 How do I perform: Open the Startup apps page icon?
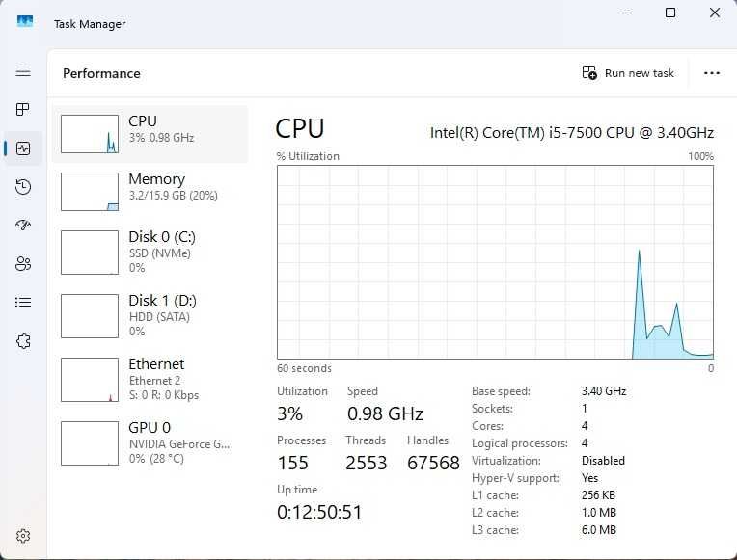click(x=23, y=226)
